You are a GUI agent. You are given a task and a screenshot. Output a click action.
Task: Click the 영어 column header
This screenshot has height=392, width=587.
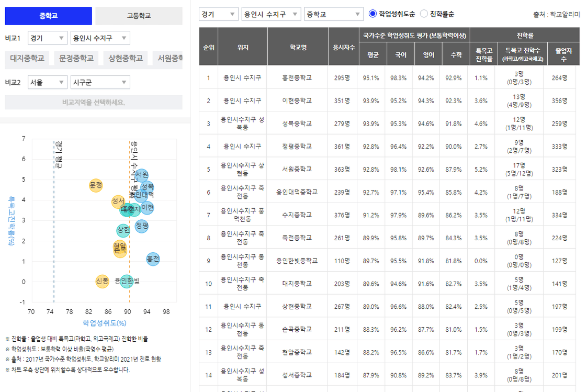tap(428, 54)
